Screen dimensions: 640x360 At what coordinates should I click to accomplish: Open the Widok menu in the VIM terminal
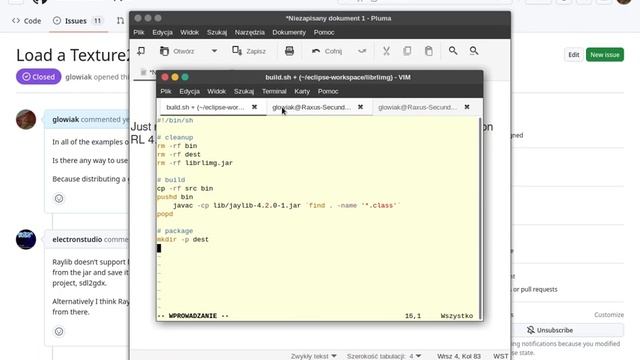pyautogui.click(x=216, y=91)
